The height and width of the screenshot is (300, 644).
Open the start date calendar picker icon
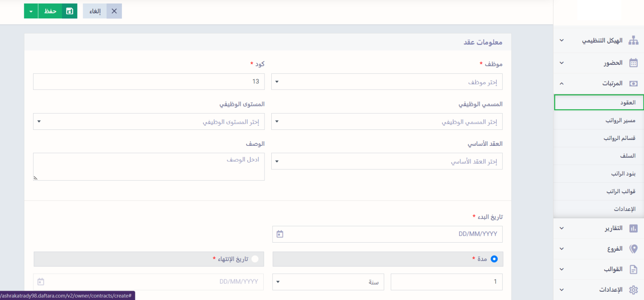pos(280,234)
